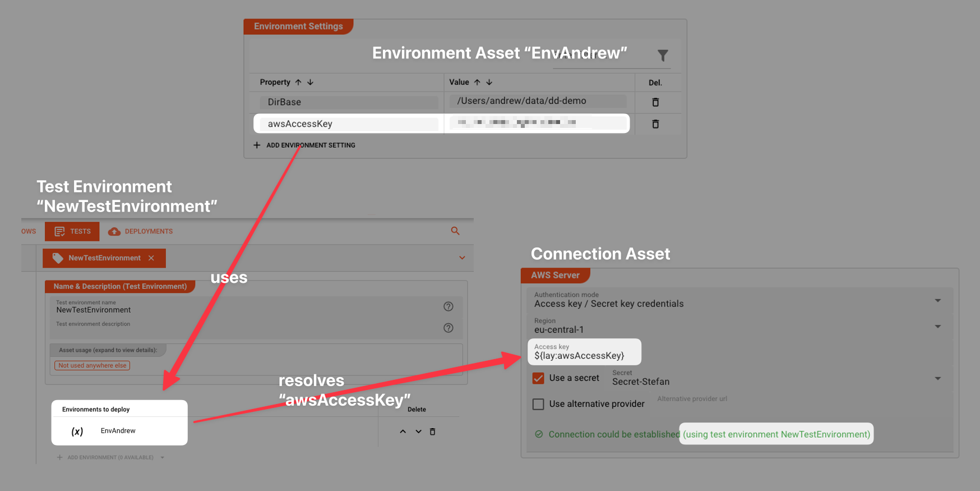
Task: Open the Region dropdown
Action: click(x=937, y=327)
